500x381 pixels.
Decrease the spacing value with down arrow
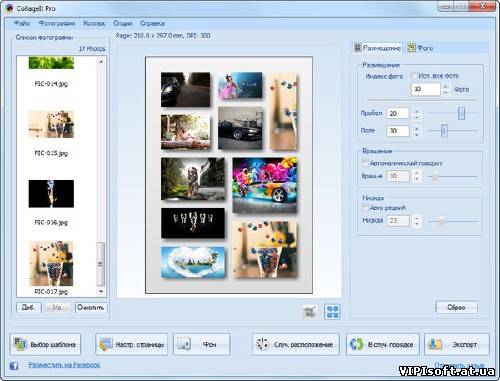(417, 117)
